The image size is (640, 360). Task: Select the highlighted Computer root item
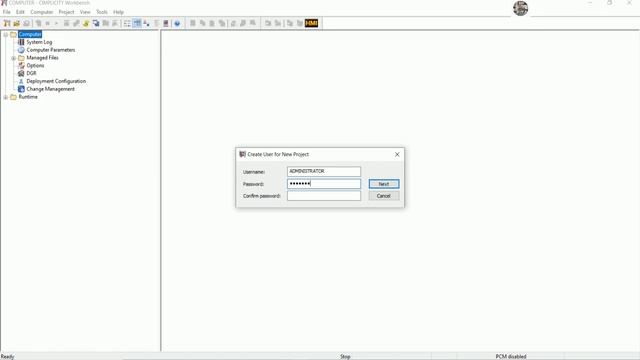[x=30, y=34]
